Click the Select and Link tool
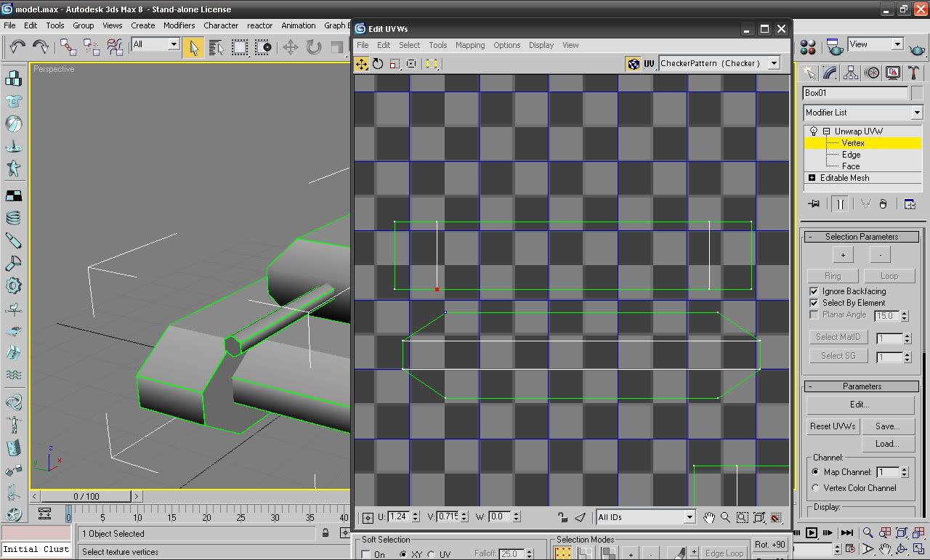 68,46
